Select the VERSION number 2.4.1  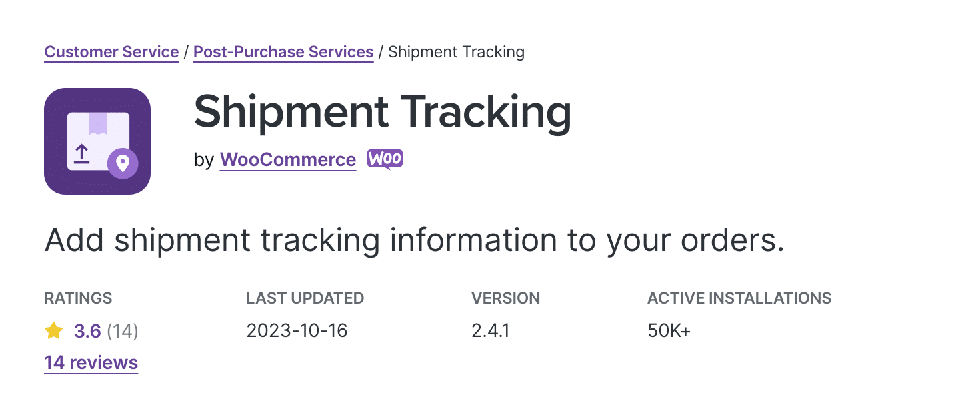491,330
